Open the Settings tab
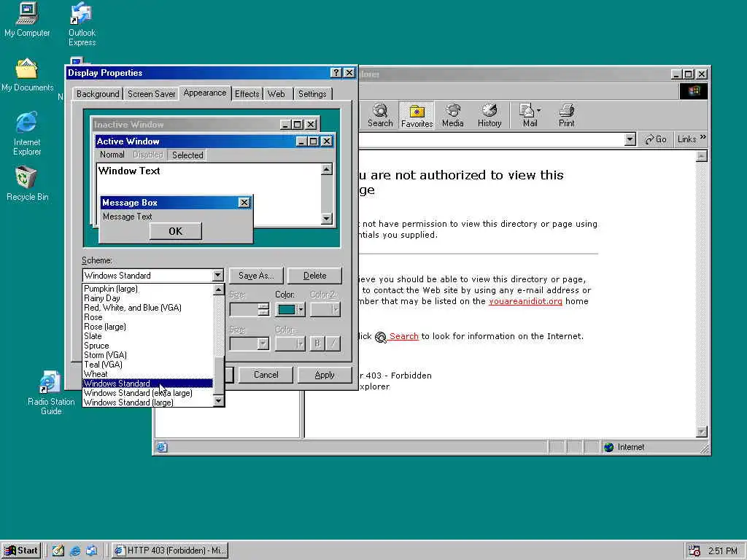The width and height of the screenshot is (747, 560). coord(312,94)
